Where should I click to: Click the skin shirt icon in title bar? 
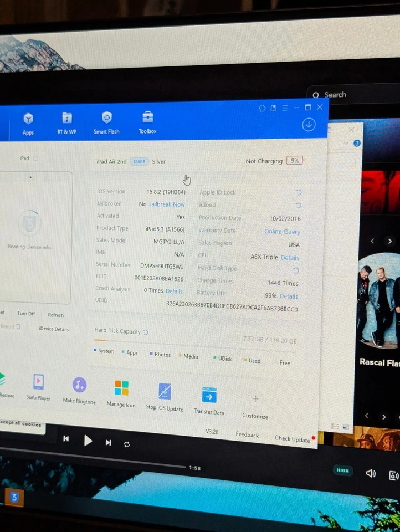(x=262, y=108)
